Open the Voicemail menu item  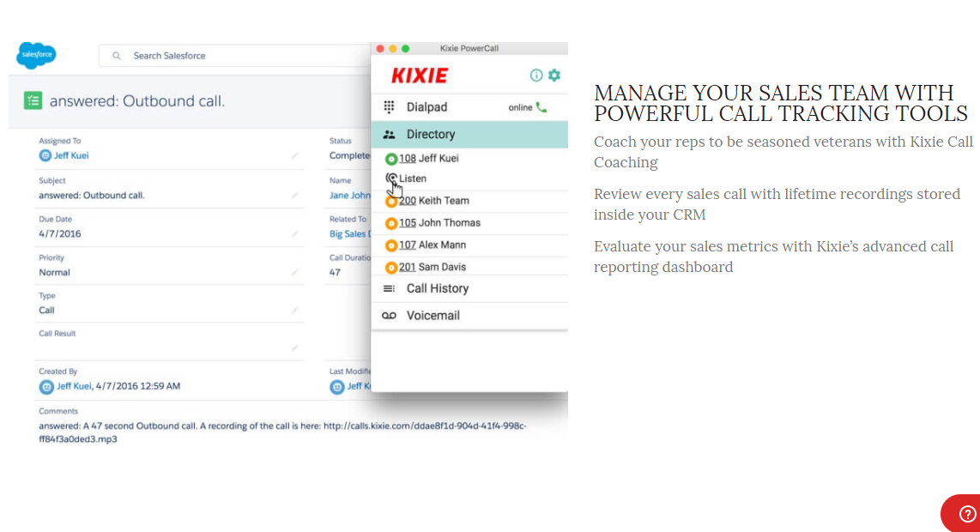pos(469,316)
